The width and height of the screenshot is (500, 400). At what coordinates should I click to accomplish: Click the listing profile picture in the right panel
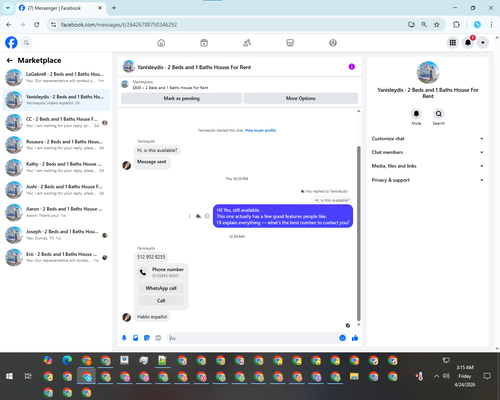pyautogui.click(x=428, y=72)
